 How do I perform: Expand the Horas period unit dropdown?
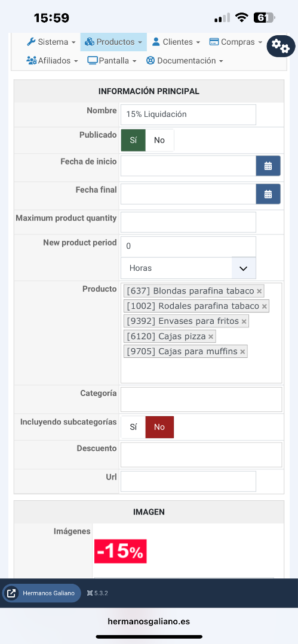click(189, 268)
